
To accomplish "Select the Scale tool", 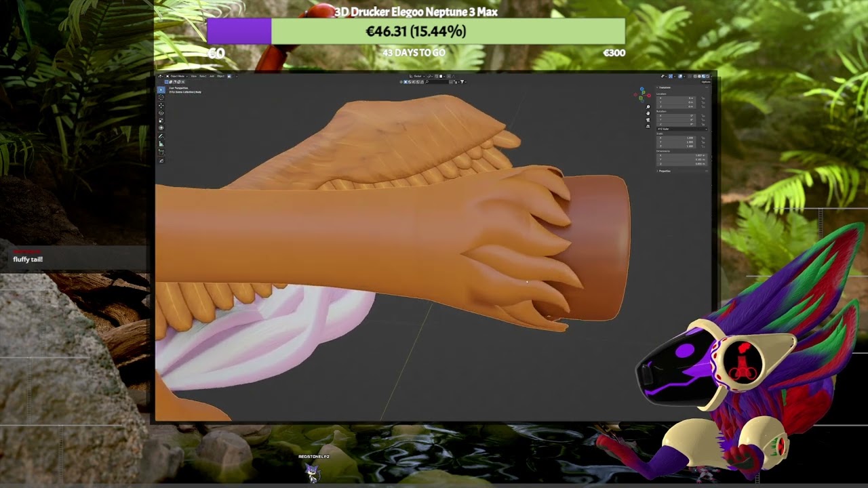I will point(161,121).
